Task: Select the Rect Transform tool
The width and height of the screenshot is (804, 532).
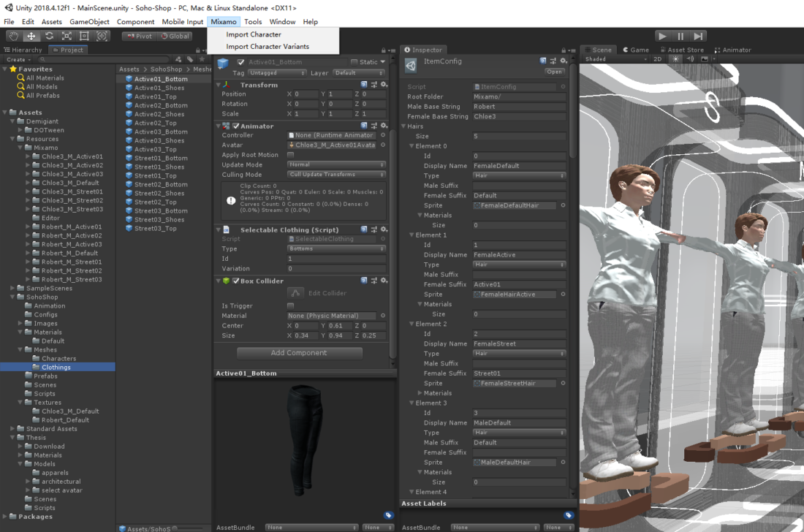Action: click(85, 36)
